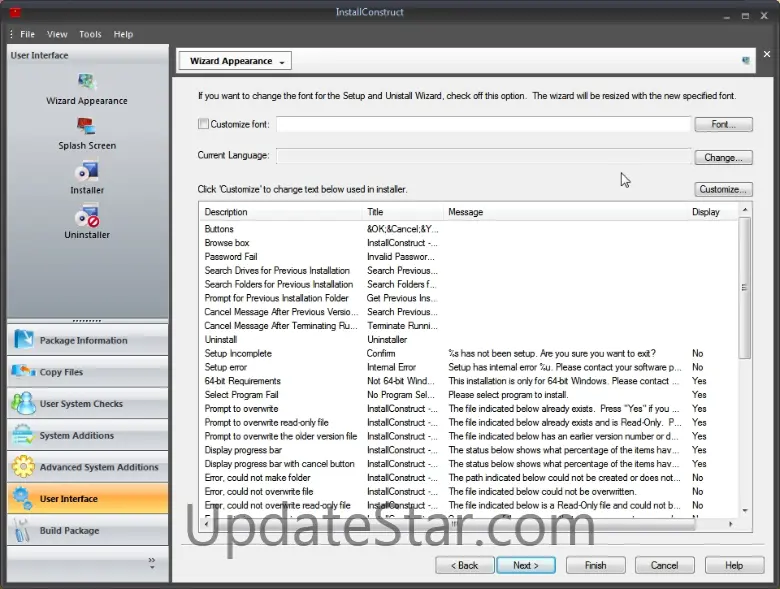The width and height of the screenshot is (780, 589).
Task: Click the Current Language field
Action: pos(484,156)
